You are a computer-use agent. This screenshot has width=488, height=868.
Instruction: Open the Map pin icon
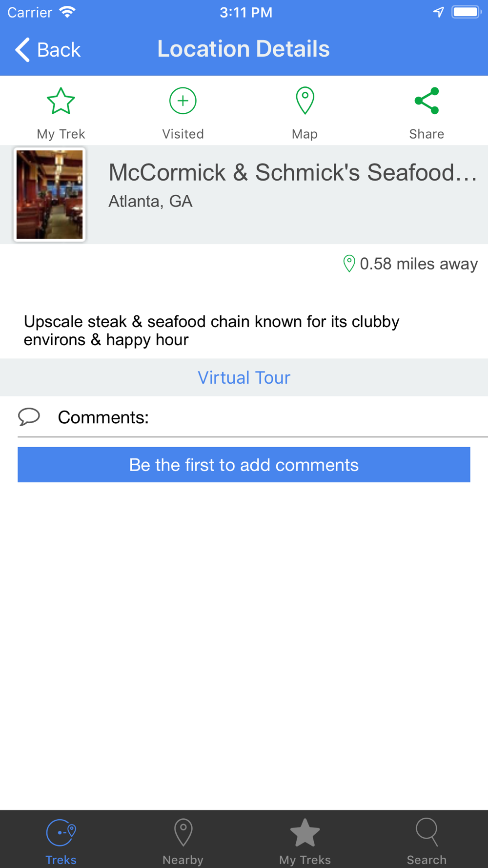click(x=305, y=101)
